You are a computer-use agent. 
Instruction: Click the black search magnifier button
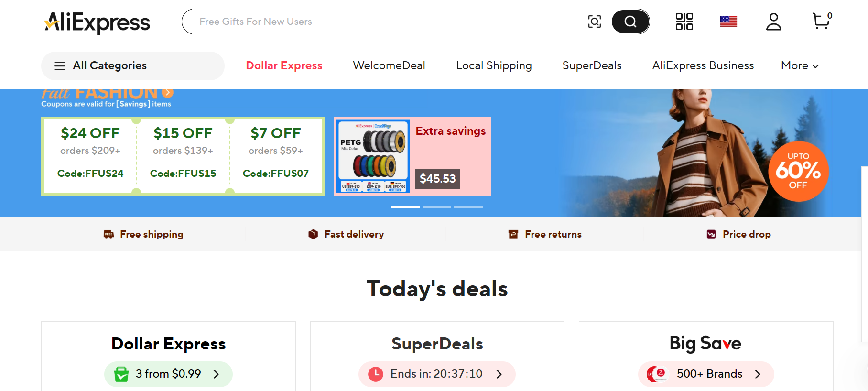(x=630, y=22)
